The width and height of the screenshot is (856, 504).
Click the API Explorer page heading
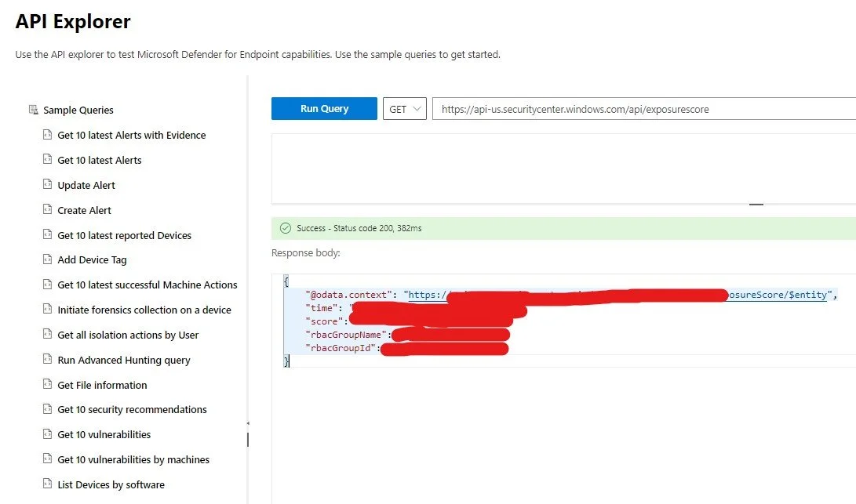73,21
